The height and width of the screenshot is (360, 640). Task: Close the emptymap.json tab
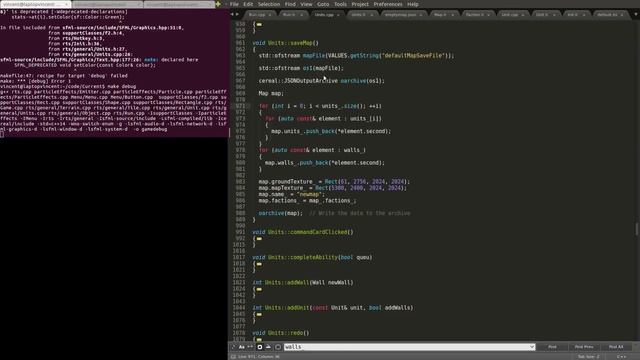[x=420, y=15]
